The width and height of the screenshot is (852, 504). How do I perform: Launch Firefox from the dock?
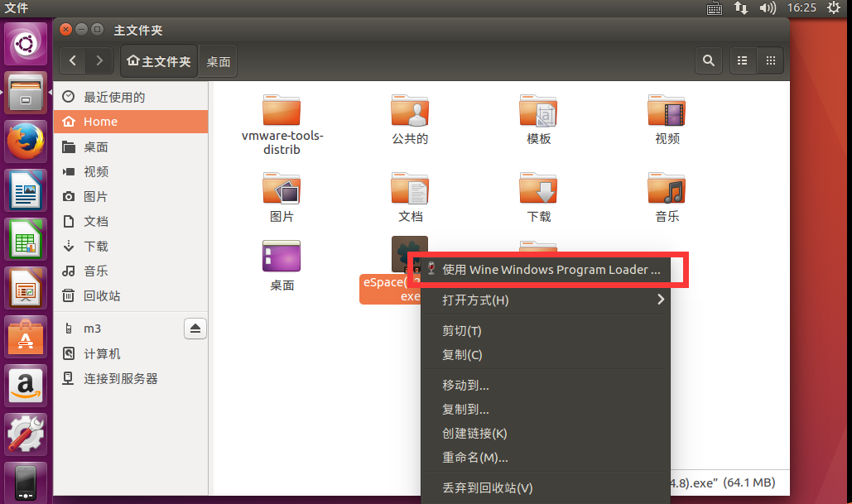click(x=26, y=142)
